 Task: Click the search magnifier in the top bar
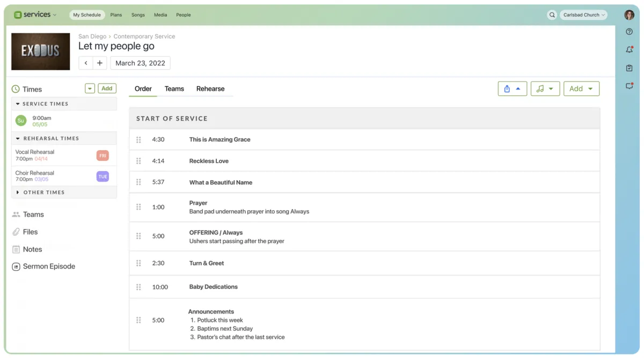pos(552,14)
